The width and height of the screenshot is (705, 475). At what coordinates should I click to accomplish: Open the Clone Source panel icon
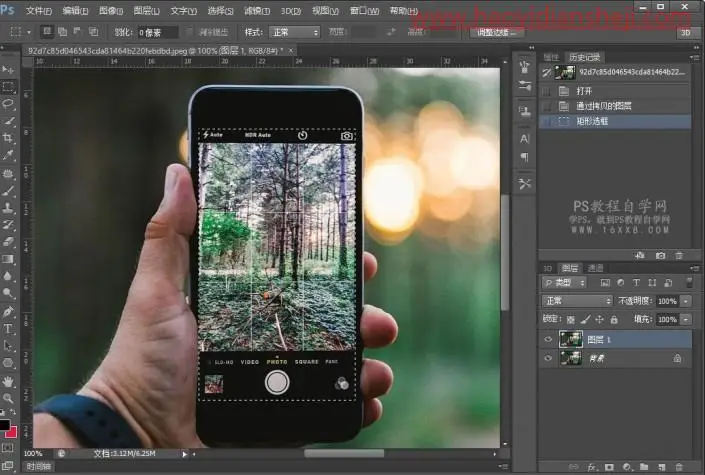click(524, 111)
